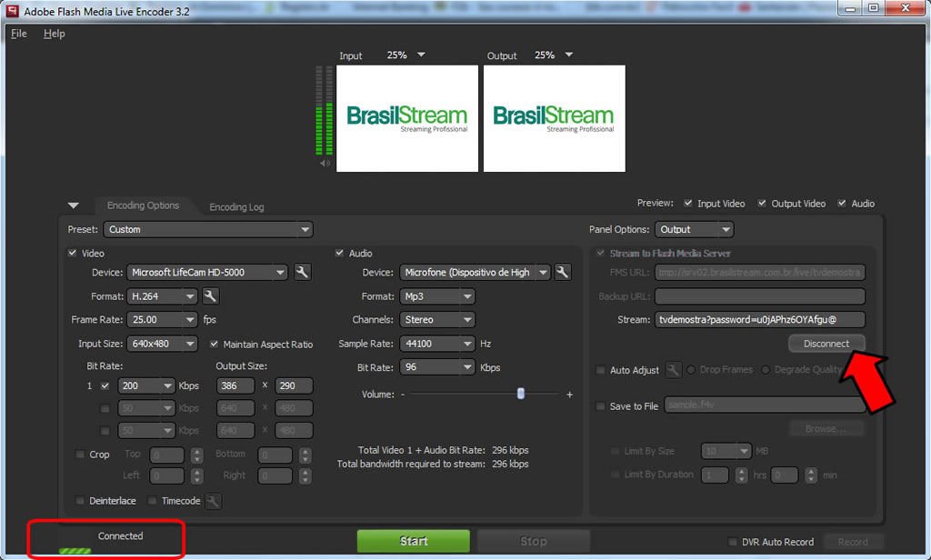Click the Output preview thumbnail

tap(555, 119)
